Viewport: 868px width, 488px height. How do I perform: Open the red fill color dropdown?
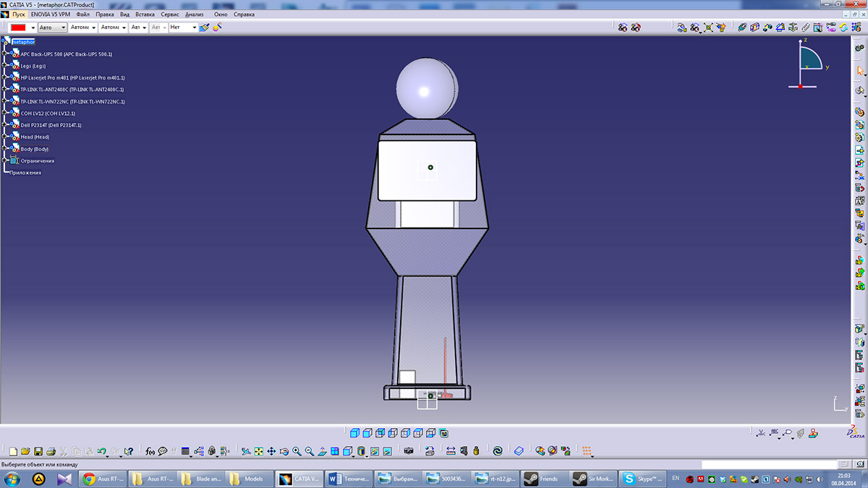(x=33, y=27)
